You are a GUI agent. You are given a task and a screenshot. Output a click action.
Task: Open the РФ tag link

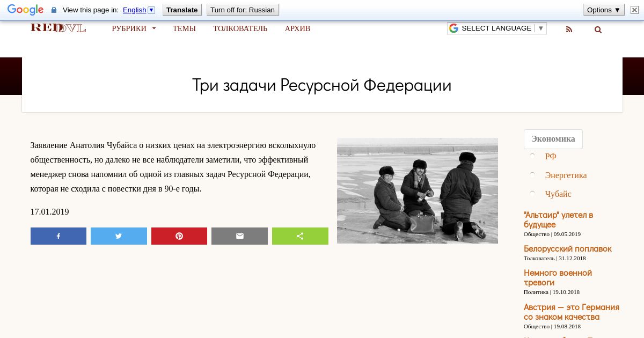551,156
